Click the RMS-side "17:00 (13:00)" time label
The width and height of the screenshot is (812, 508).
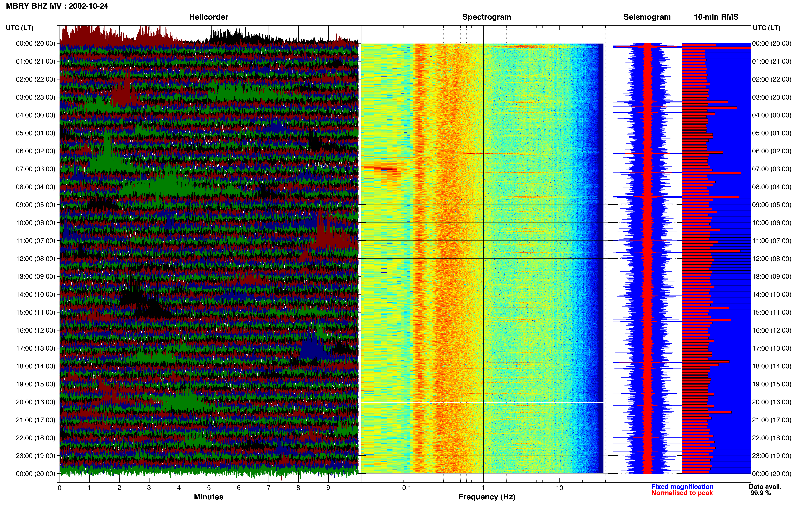click(772, 348)
